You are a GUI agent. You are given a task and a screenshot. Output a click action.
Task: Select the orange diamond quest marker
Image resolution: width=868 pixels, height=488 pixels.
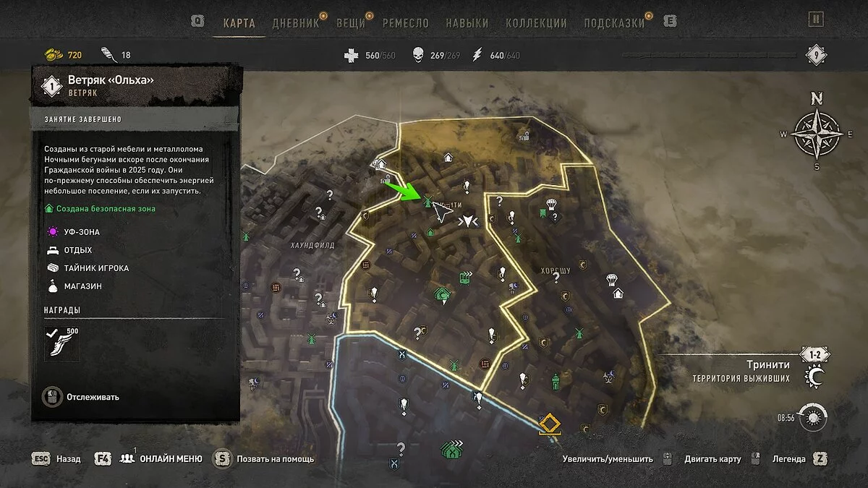(550, 424)
